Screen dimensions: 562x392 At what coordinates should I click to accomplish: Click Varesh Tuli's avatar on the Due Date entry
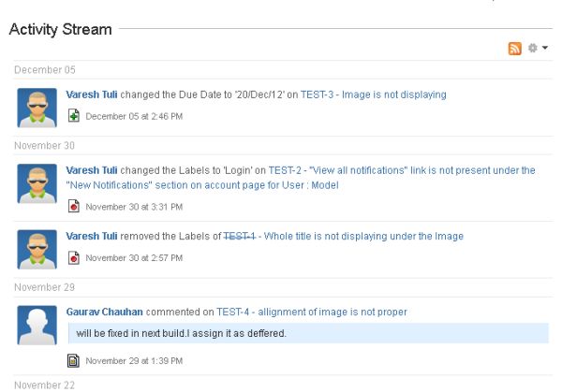37,107
